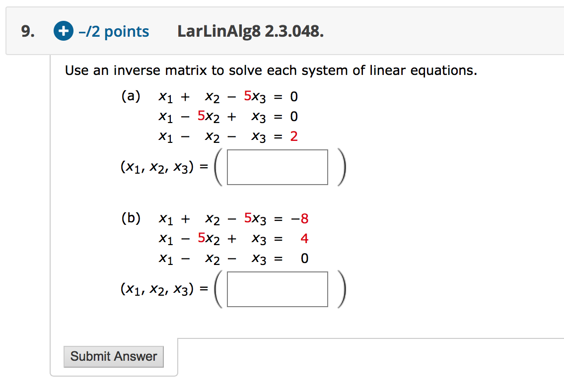564x392 pixels.
Task: Click the part (b) section label
Action: [x=131, y=218]
